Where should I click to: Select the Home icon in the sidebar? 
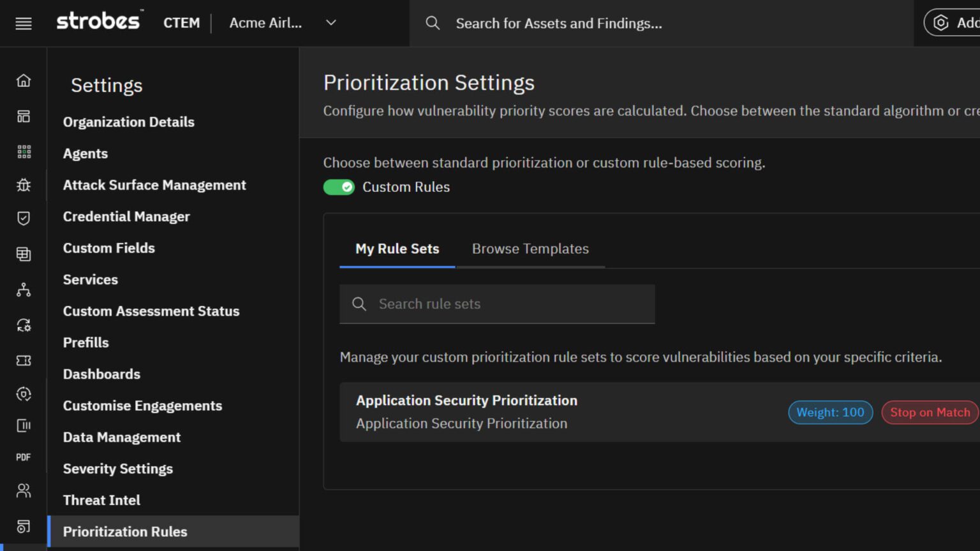tap(24, 80)
